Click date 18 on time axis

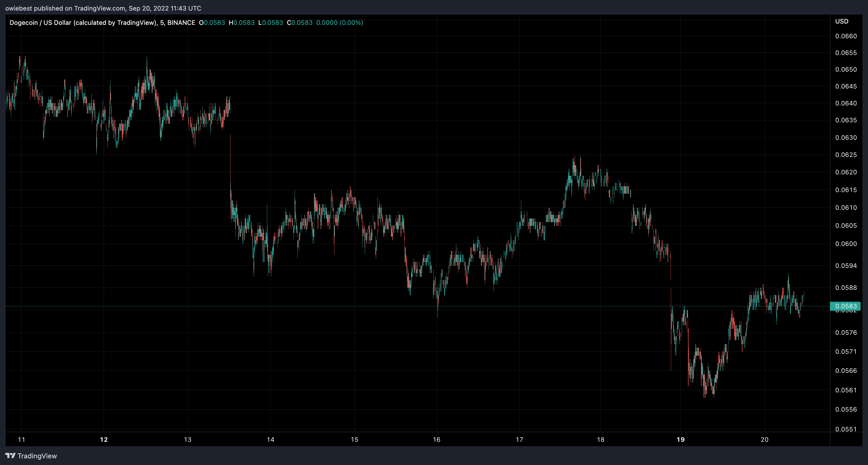[x=601, y=439]
